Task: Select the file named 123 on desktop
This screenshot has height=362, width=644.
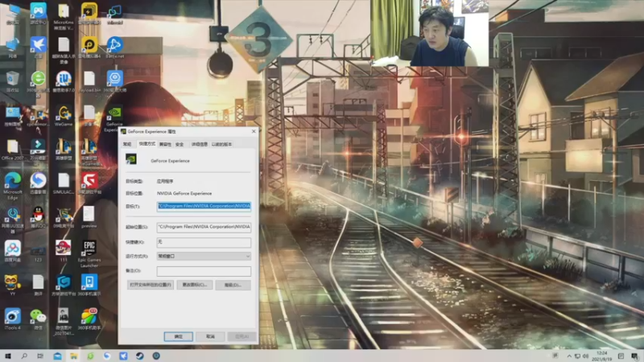Action: point(38,253)
